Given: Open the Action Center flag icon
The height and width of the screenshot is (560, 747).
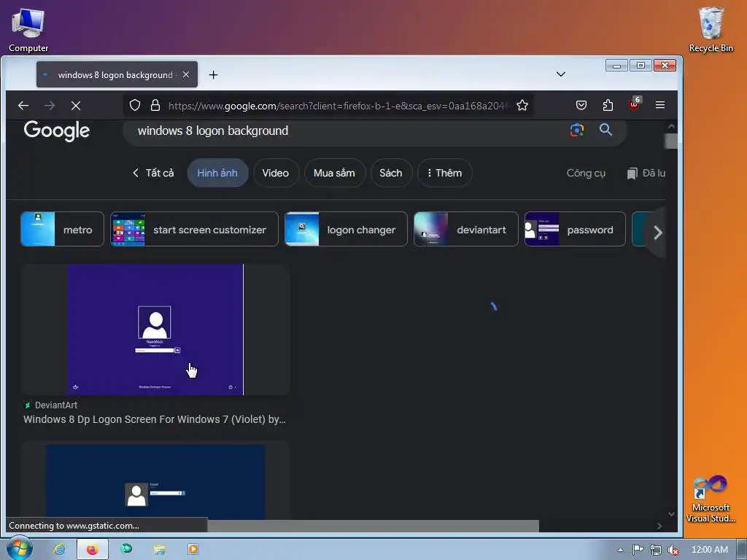Looking at the screenshot, I should point(638,550).
